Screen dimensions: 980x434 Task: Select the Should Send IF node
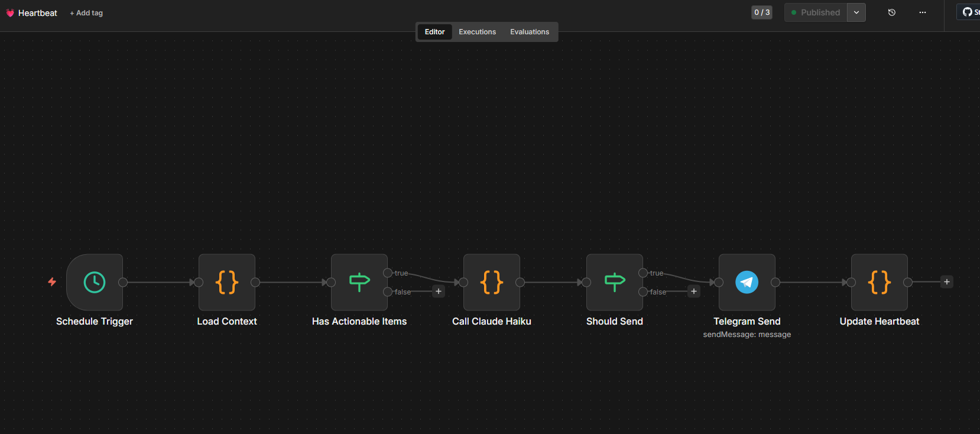[x=615, y=283]
